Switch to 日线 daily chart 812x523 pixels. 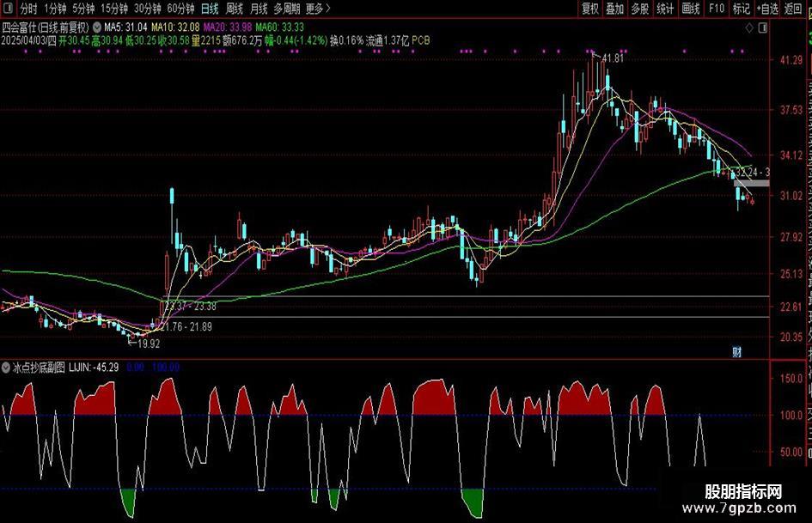[210, 9]
